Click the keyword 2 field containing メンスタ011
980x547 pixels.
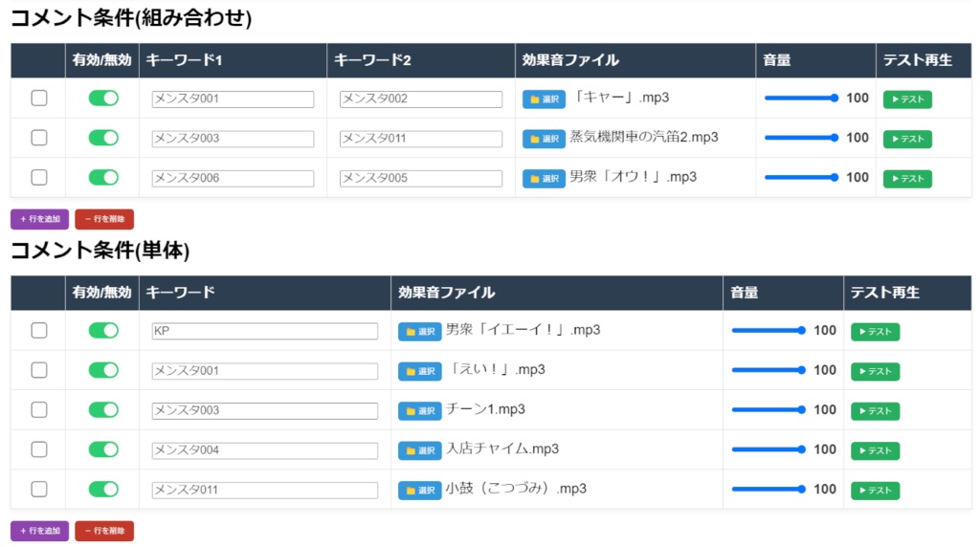tap(421, 139)
